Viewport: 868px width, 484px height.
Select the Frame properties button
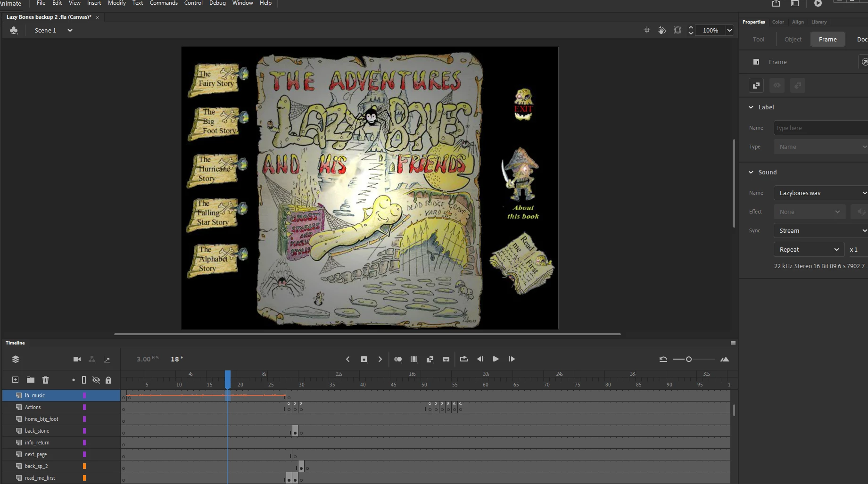(828, 39)
